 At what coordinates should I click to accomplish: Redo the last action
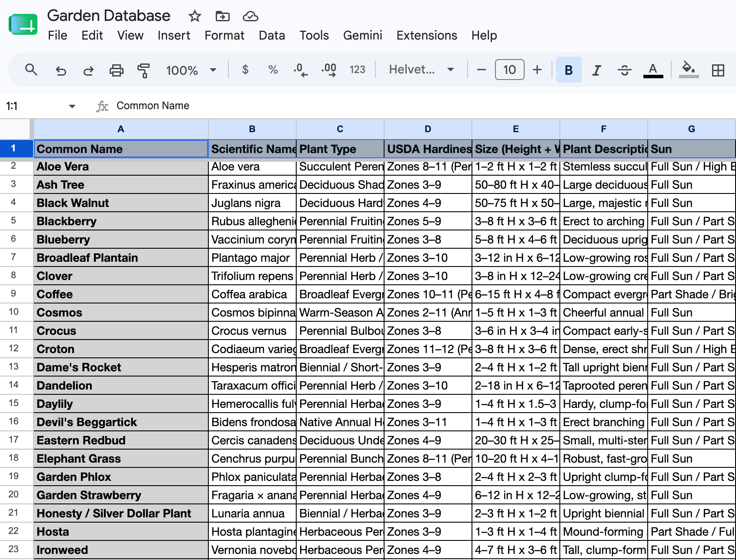[88, 70]
